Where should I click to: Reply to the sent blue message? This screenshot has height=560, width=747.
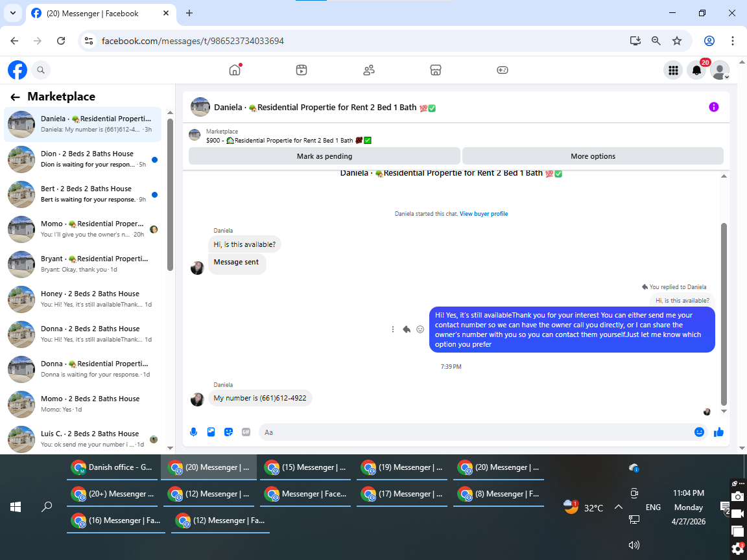tap(407, 329)
